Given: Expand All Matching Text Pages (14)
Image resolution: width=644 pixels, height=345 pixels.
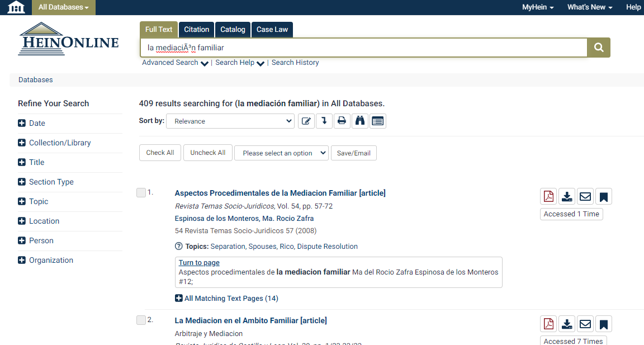Looking at the screenshot, I should (226, 299).
